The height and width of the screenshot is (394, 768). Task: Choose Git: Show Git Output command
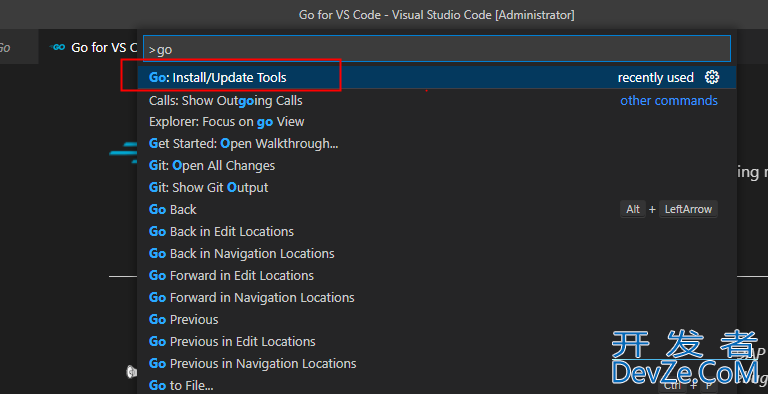(x=436, y=188)
